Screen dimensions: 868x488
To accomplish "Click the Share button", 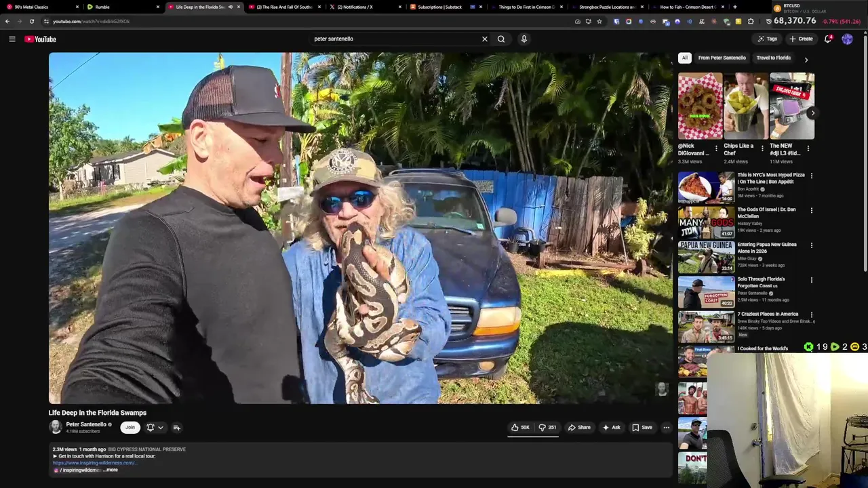I will [579, 427].
